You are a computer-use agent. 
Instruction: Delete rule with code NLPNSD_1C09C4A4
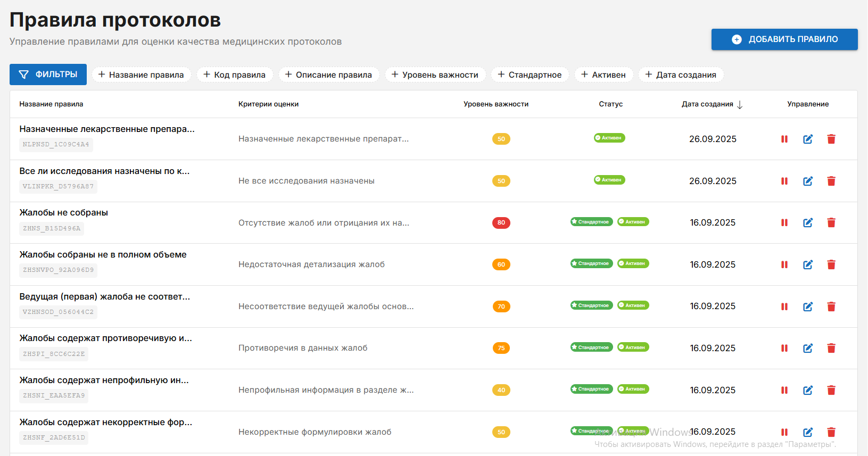point(831,139)
